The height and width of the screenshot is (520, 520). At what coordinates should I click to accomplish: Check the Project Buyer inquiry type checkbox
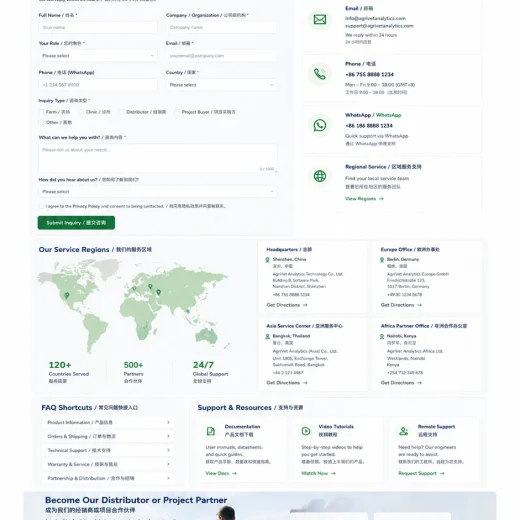(x=177, y=112)
